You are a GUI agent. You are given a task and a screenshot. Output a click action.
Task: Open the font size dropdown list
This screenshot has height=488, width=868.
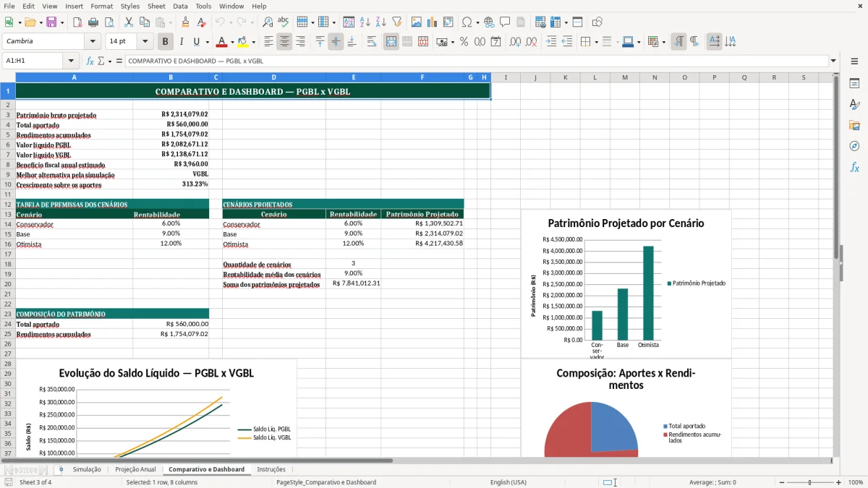pyautogui.click(x=145, y=42)
